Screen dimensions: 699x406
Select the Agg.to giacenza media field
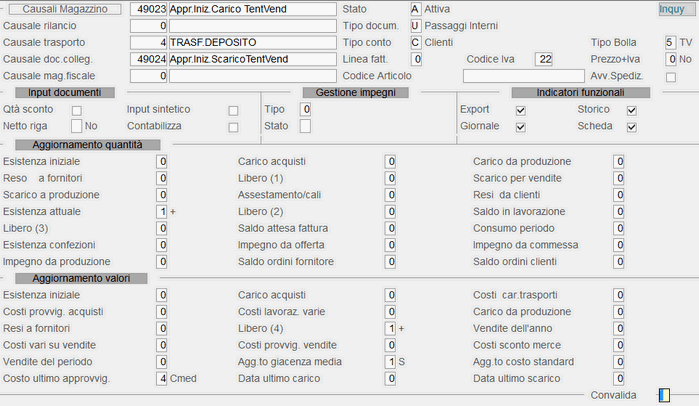[390, 362]
